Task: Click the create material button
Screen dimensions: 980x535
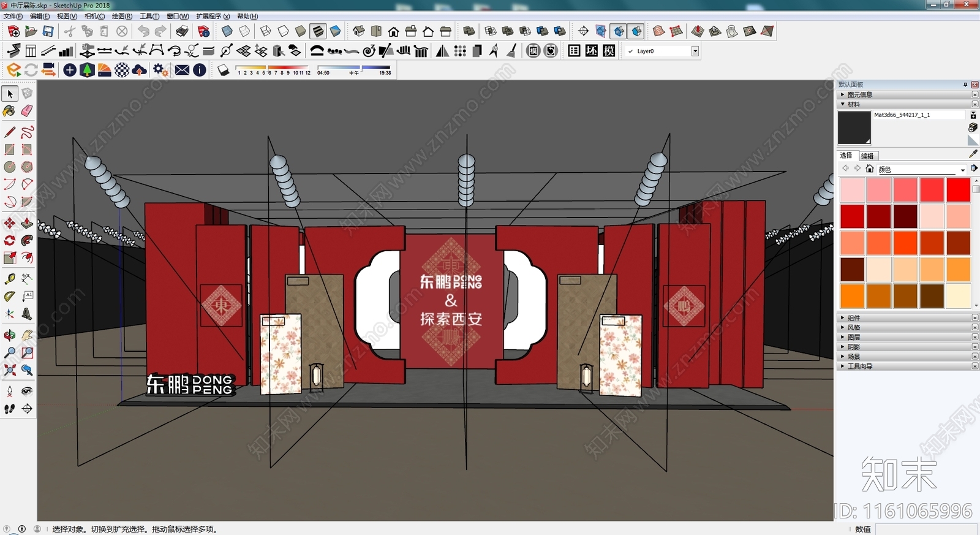Action: pyautogui.click(x=973, y=127)
